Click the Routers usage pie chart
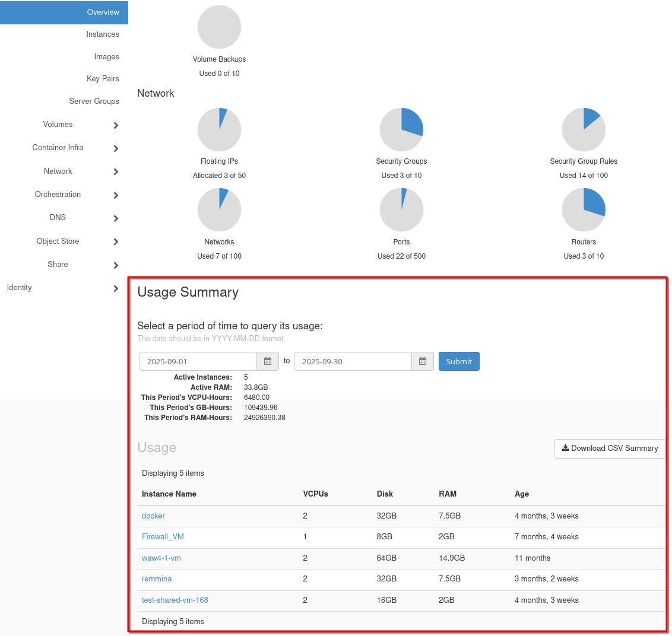The image size is (672, 636). click(x=584, y=210)
